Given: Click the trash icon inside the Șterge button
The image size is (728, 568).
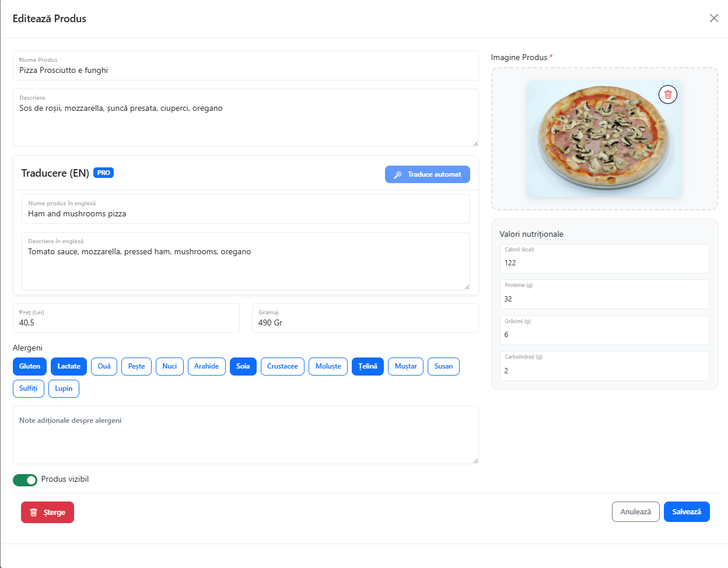Looking at the screenshot, I should tap(34, 512).
